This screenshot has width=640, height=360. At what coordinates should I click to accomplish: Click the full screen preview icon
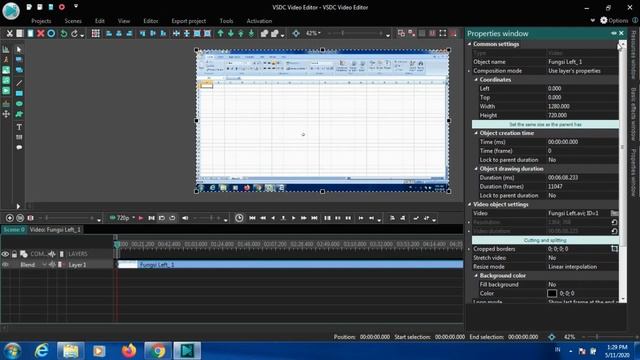[x=443, y=33]
